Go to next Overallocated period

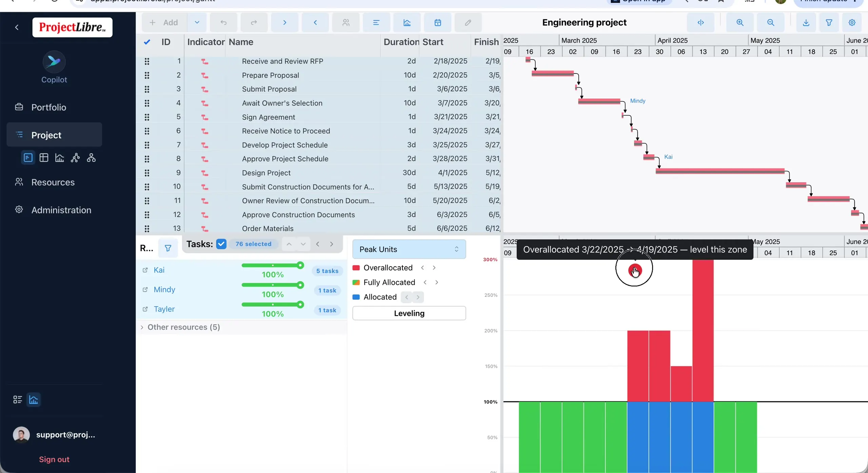pyautogui.click(x=434, y=268)
